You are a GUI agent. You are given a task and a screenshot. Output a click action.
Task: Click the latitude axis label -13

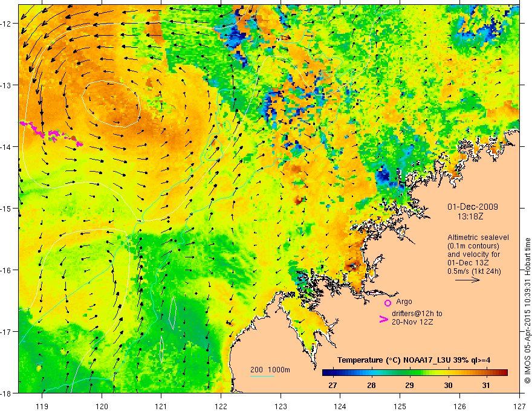click(x=7, y=85)
